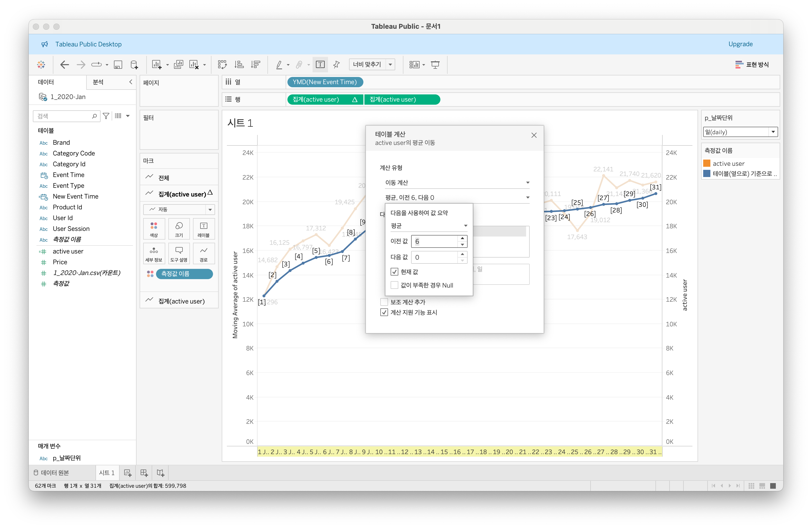This screenshot has width=812, height=529.
Task: Click the orange active user legend swatch
Action: click(707, 163)
